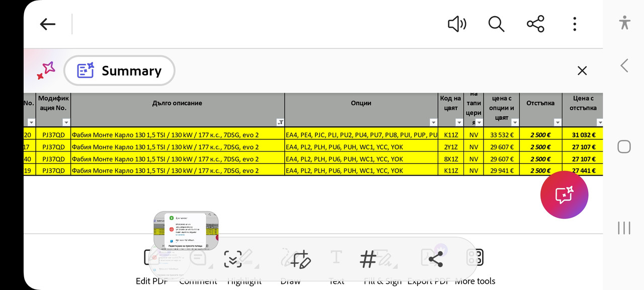
Task: Select color code cell 8X1Z
Action: [x=451, y=159]
